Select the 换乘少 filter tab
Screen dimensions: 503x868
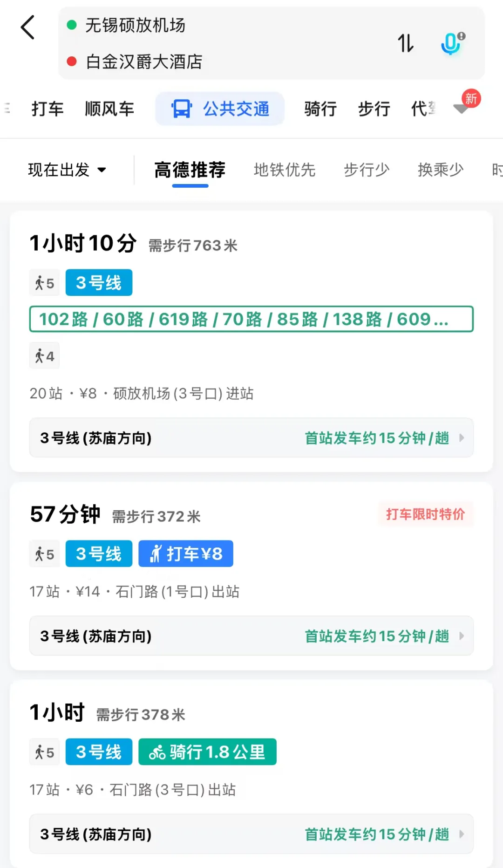click(441, 170)
